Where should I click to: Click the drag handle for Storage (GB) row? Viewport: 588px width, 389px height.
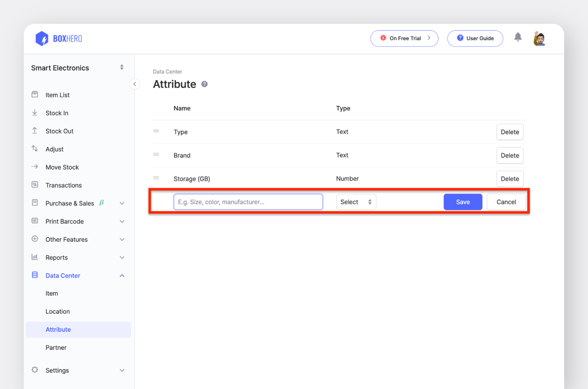pos(156,178)
